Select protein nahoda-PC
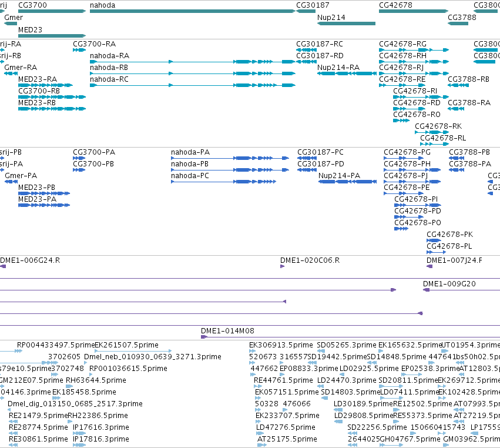500x448 pixels. point(223,182)
